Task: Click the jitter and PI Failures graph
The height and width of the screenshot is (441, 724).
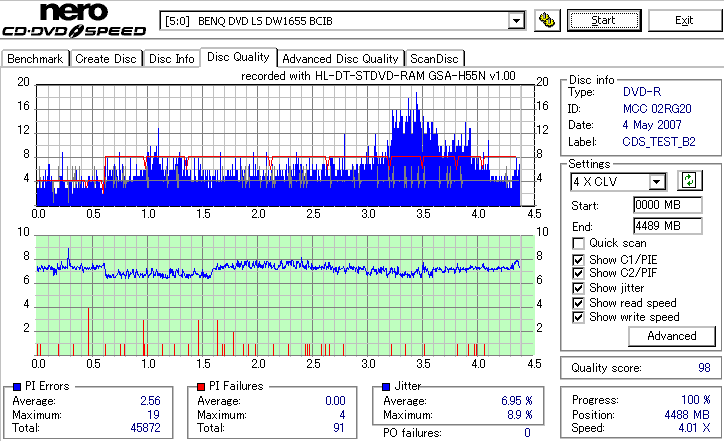Action: pyautogui.click(x=285, y=296)
